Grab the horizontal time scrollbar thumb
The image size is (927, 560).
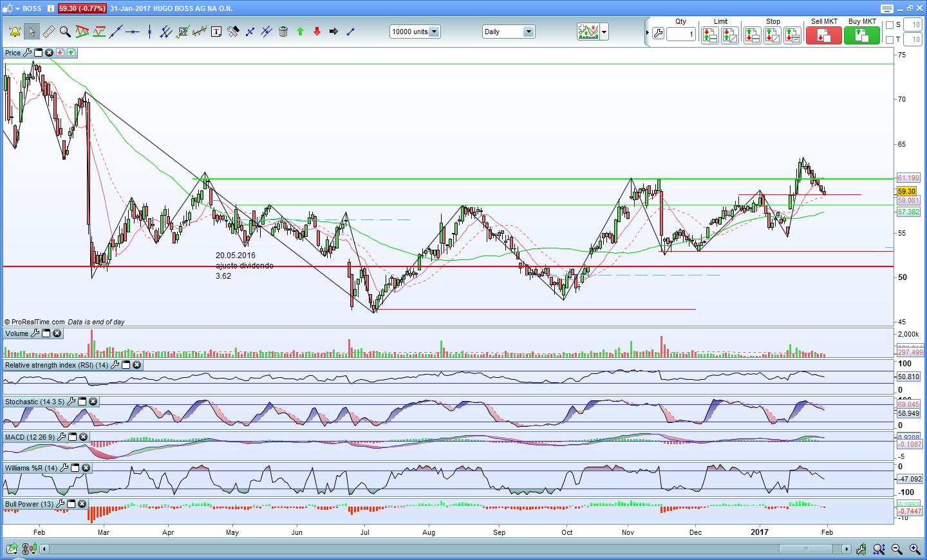(x=806, y=549)
